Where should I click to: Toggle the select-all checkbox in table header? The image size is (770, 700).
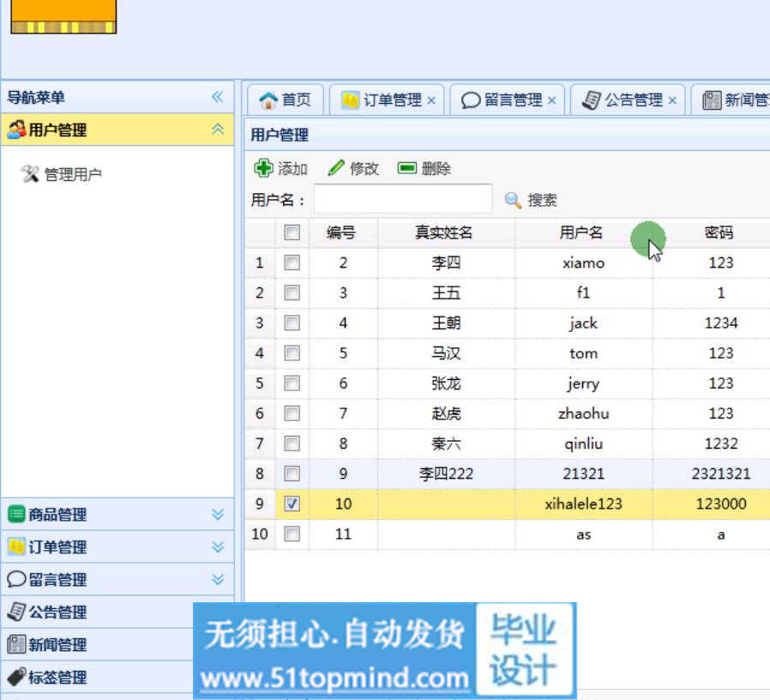292,232
